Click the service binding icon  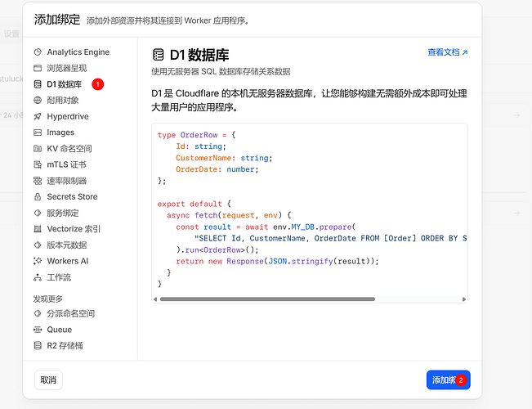[38, 213]
